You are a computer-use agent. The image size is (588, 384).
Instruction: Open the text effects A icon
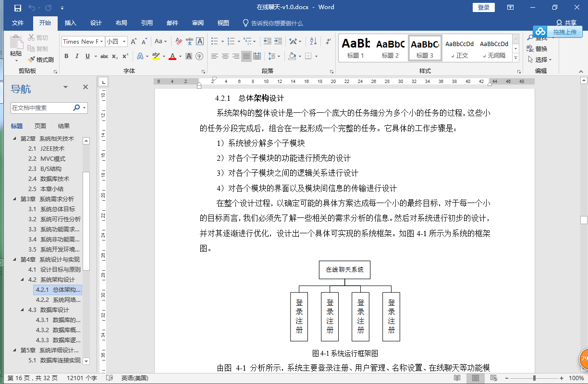point(140,57)
